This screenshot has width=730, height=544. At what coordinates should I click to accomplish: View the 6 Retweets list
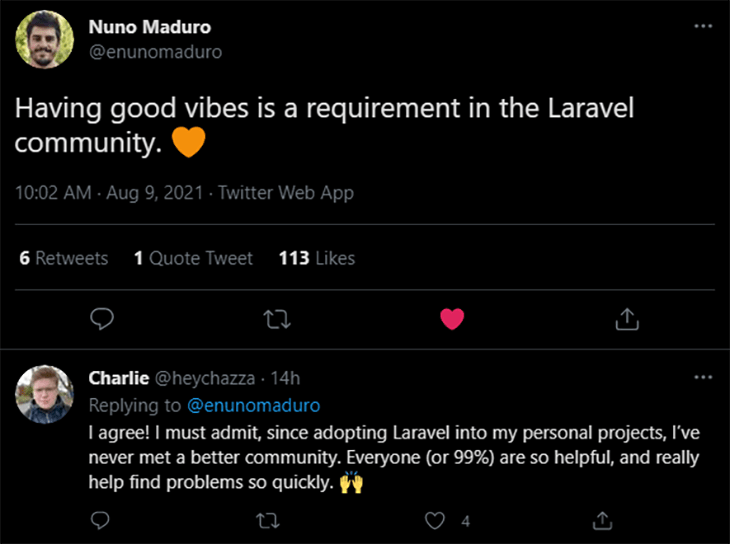coord(64,258)
